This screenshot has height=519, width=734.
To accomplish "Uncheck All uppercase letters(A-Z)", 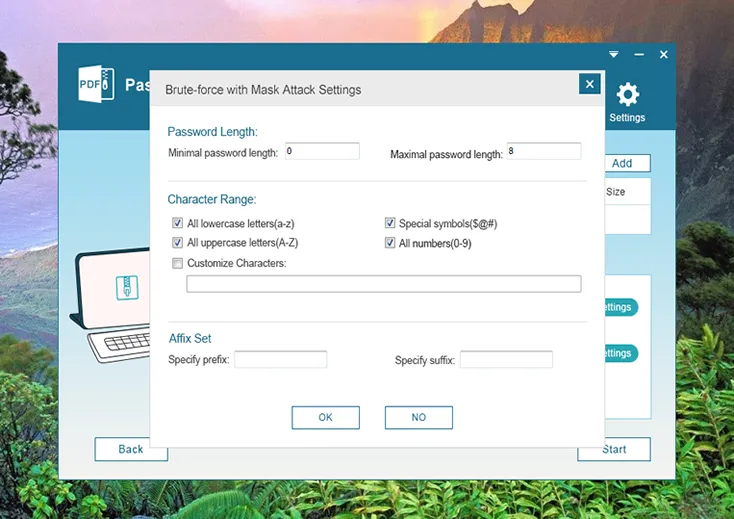I will point(177,242).
